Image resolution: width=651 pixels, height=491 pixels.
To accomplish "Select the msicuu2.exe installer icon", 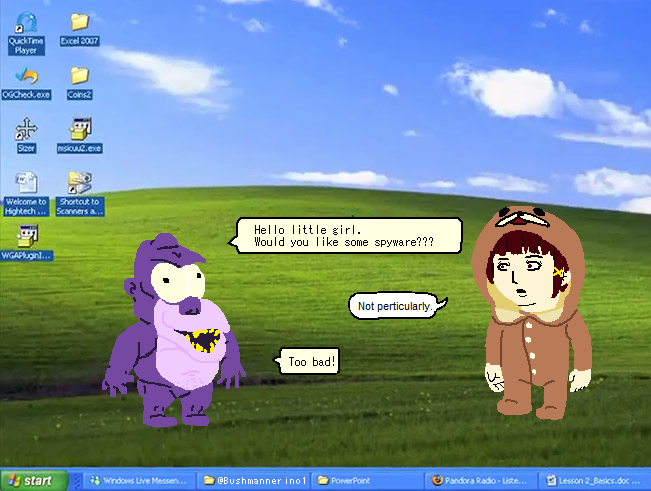I will (80, 129).
